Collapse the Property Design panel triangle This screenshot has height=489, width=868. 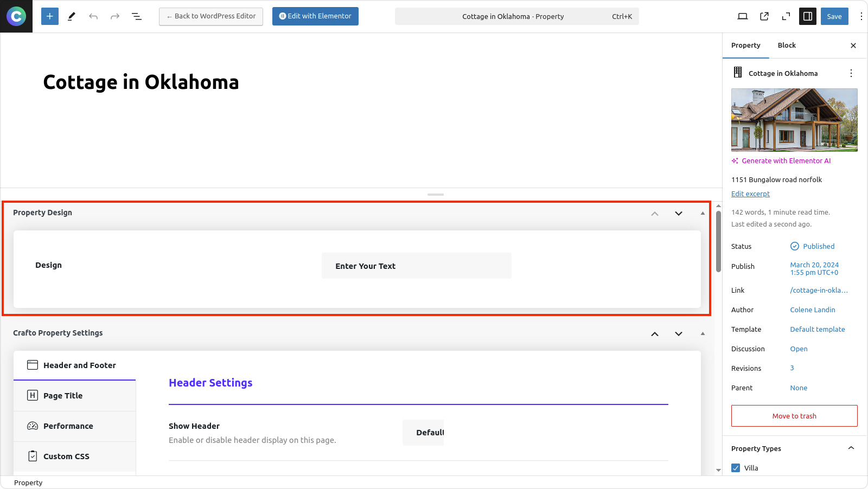pyautogui.click(x=703, y=213)
